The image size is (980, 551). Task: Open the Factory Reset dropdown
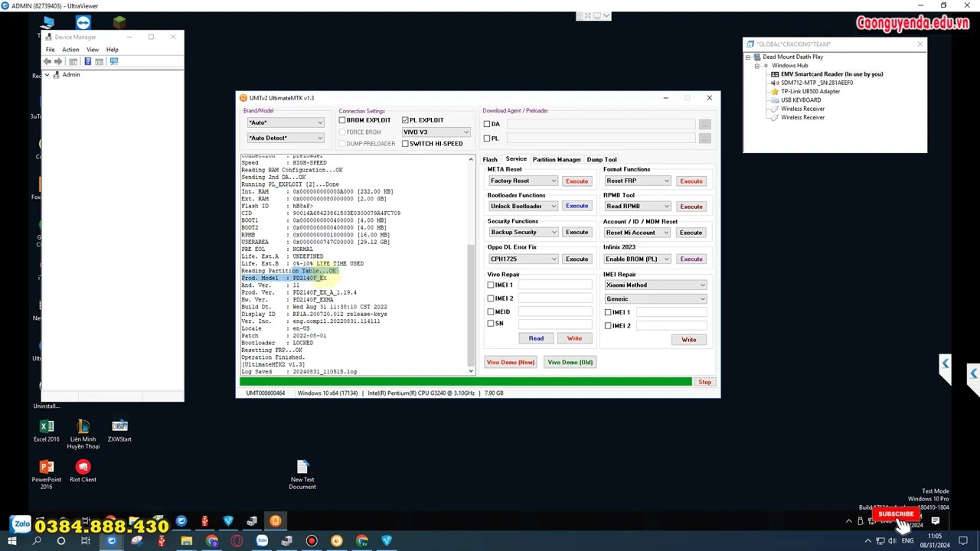tap(523, 181)
